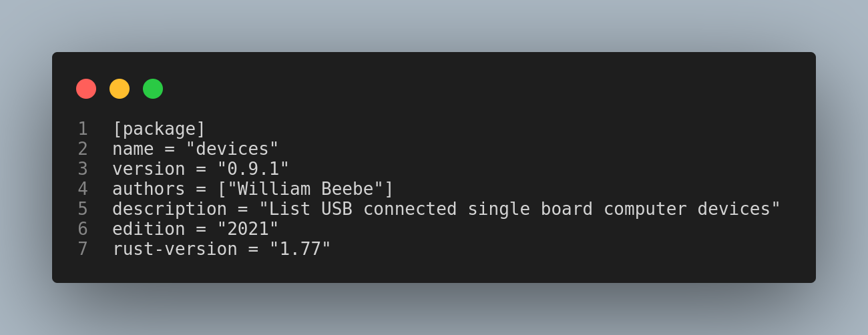Viewport: 868px width, 335px height.
Task: Click line number 3 in gutter
Action: coord(83,169)
